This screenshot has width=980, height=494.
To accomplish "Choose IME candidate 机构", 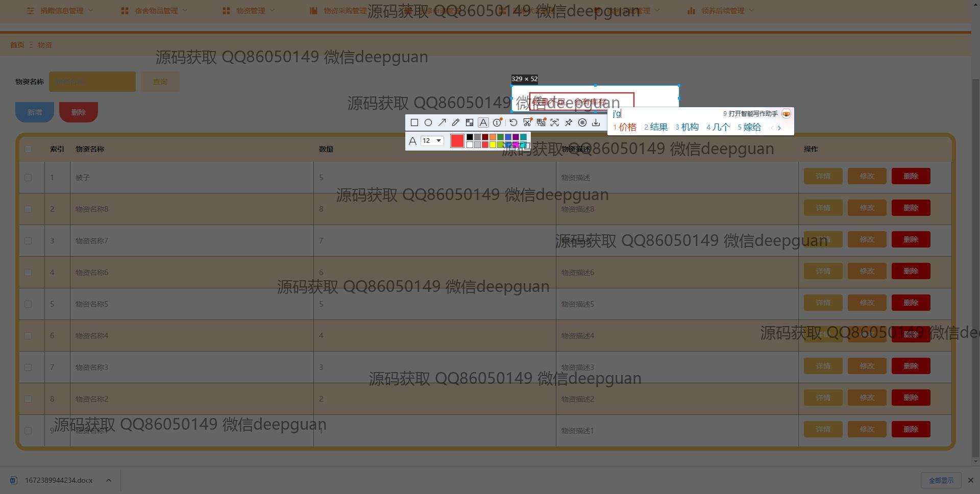I will (x=687, y=127).
